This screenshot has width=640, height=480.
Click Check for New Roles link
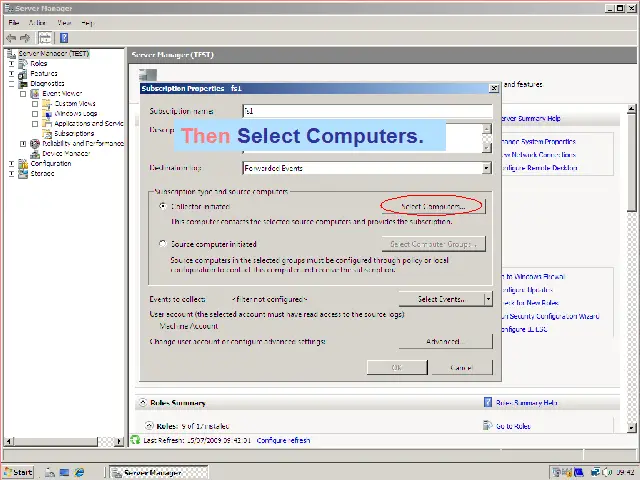click(x=530, y=303)
